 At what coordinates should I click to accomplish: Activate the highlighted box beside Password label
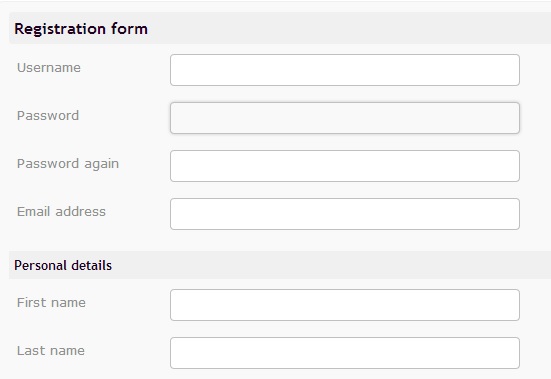tap(345, 118)
